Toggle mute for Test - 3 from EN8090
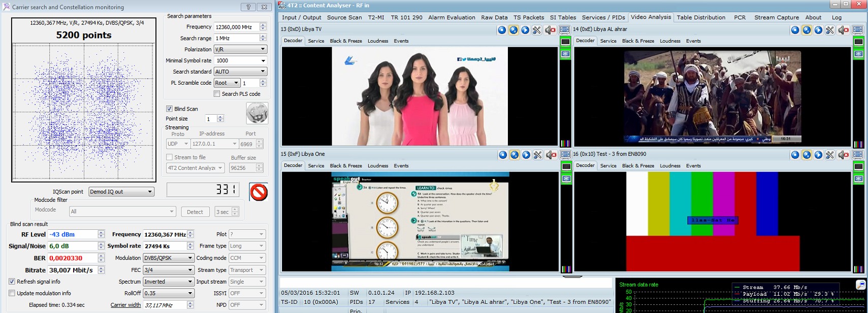The height and width of the screenshot is (313, 868). [843, 155]
